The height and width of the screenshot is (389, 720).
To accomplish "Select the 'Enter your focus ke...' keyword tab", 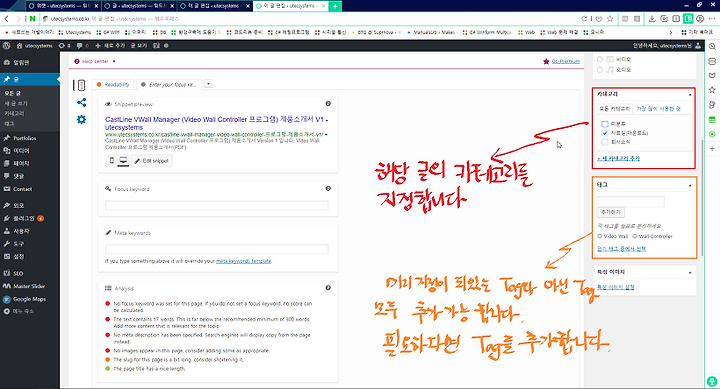I will pyautogui.click(x=169, y=85).
